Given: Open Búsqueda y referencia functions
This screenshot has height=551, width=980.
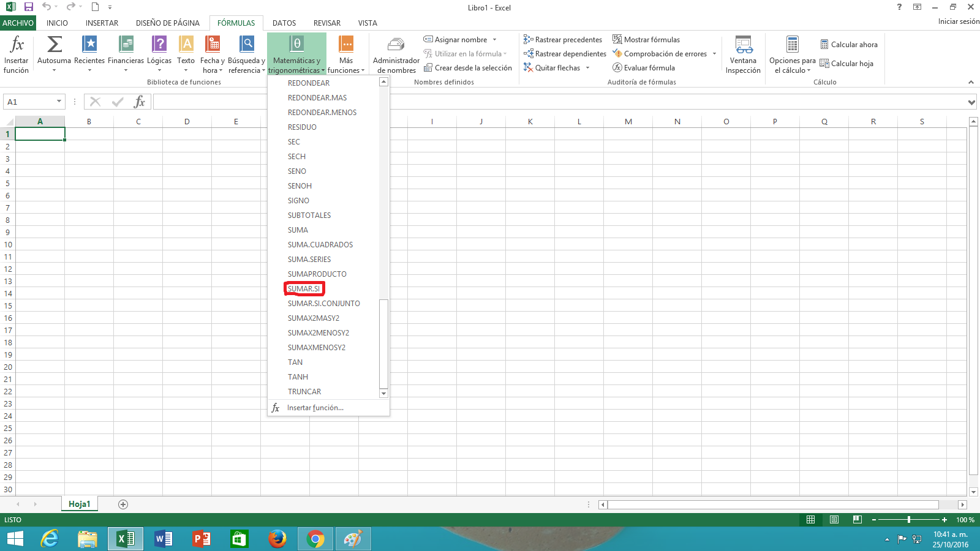Looking at the screenshot, I should click(x=246, y=54).
